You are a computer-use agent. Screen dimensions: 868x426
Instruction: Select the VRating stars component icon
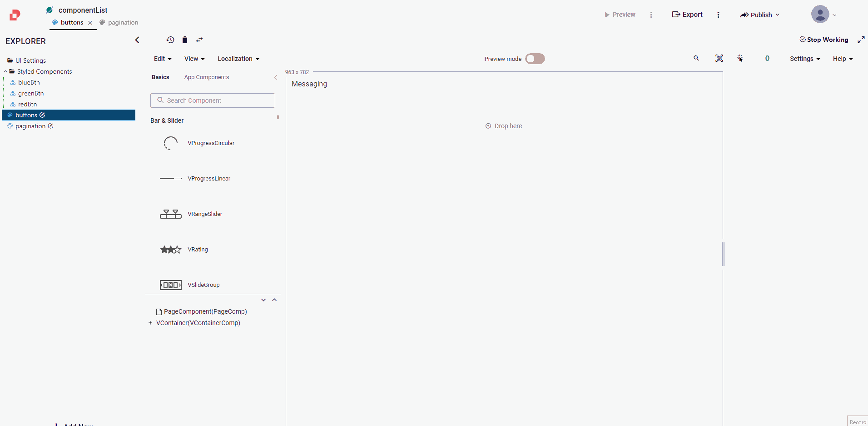coord(170,250)
